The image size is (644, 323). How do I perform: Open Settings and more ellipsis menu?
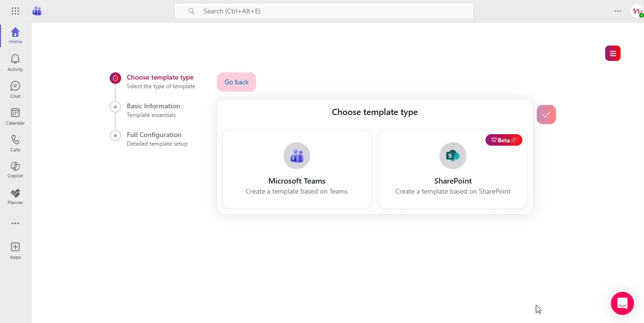click(x=618, y=11)
